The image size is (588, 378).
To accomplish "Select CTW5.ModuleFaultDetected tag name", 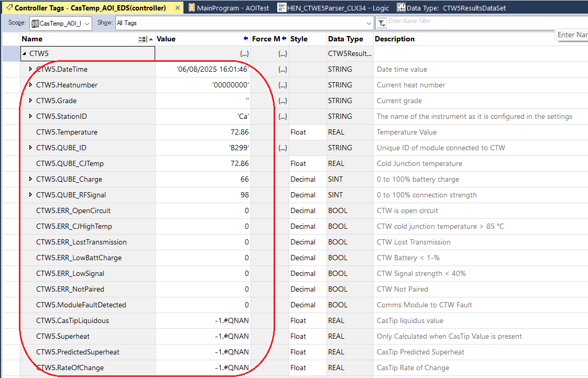I will (81, 305).
